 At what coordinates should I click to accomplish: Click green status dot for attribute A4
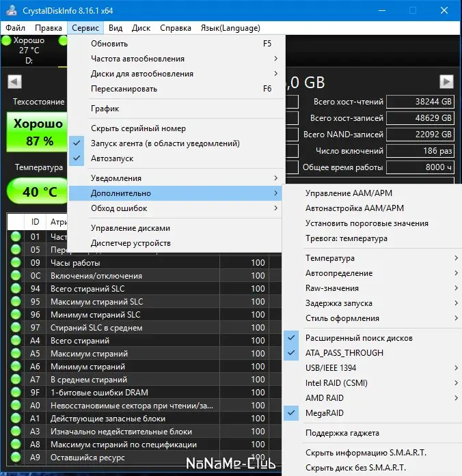coord(16,341)
